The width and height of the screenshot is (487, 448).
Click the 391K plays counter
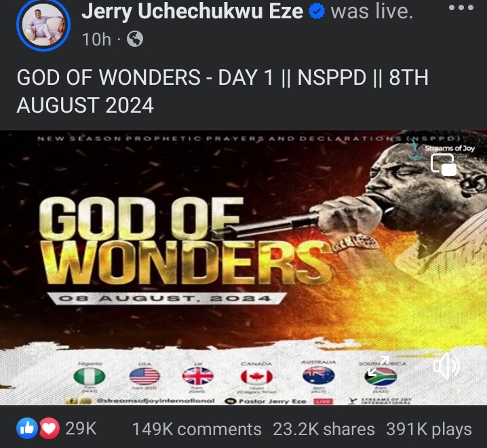point(429,430)
